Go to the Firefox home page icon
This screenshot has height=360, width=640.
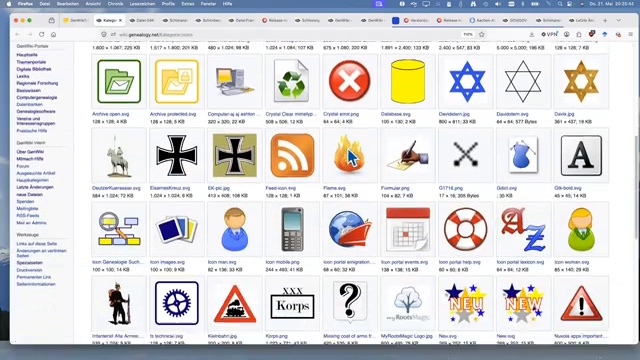pyautogui.click(x=53, y=35)
